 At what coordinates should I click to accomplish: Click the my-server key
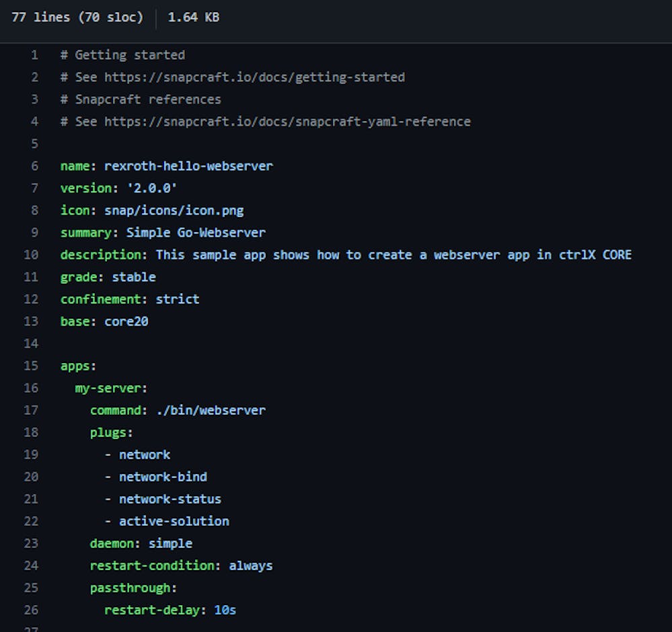(111, 388)
